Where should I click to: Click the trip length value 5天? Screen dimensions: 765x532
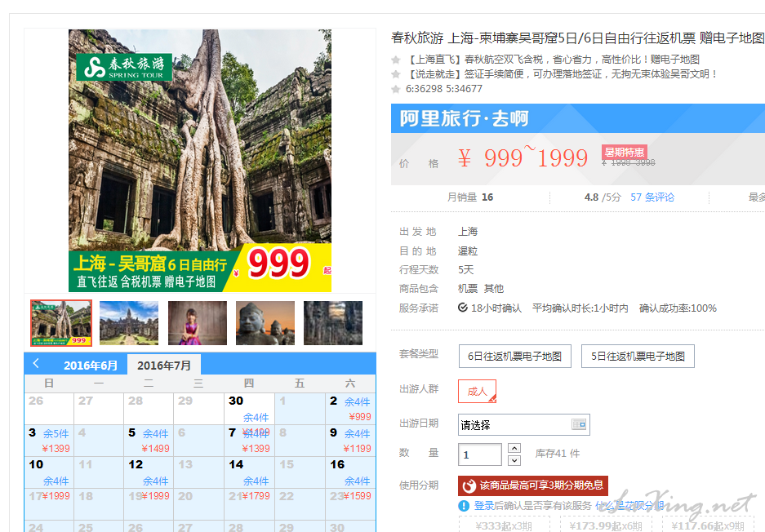pyautogui.click(x=466, y=269)
